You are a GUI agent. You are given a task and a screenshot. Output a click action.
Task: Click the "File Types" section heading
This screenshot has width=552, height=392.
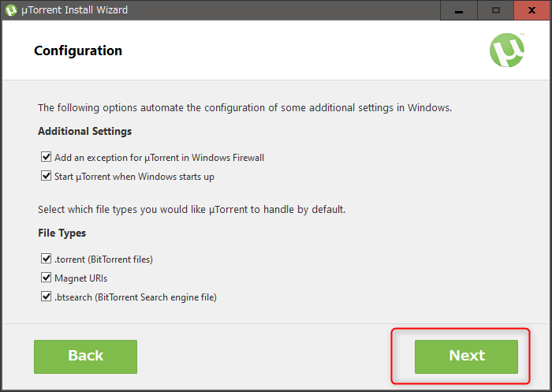(62, 233)
